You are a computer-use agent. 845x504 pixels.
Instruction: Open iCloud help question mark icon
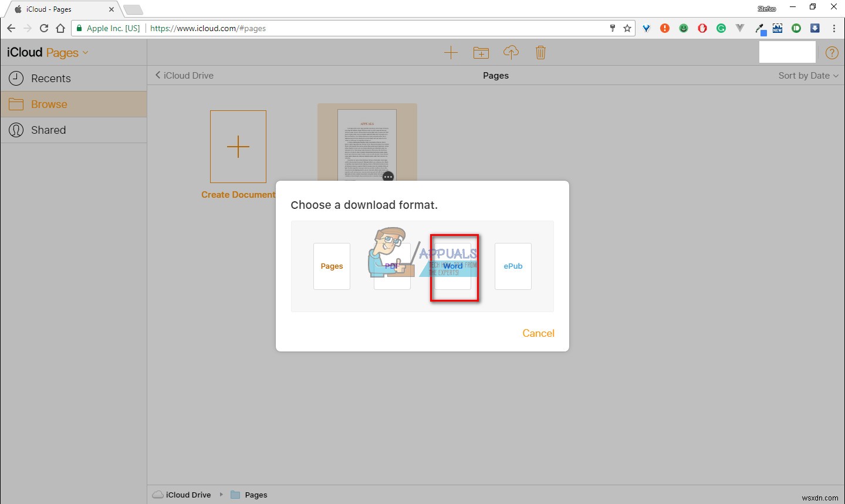832,53
